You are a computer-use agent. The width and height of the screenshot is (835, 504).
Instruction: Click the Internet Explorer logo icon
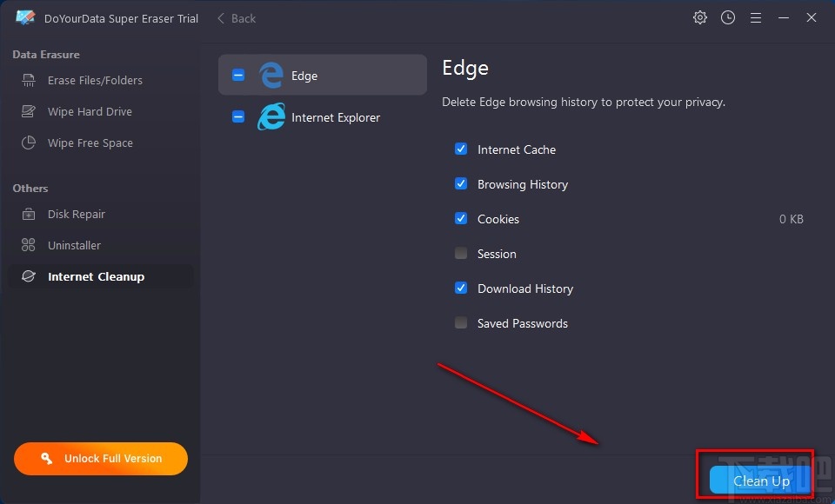tap(271, 117)
